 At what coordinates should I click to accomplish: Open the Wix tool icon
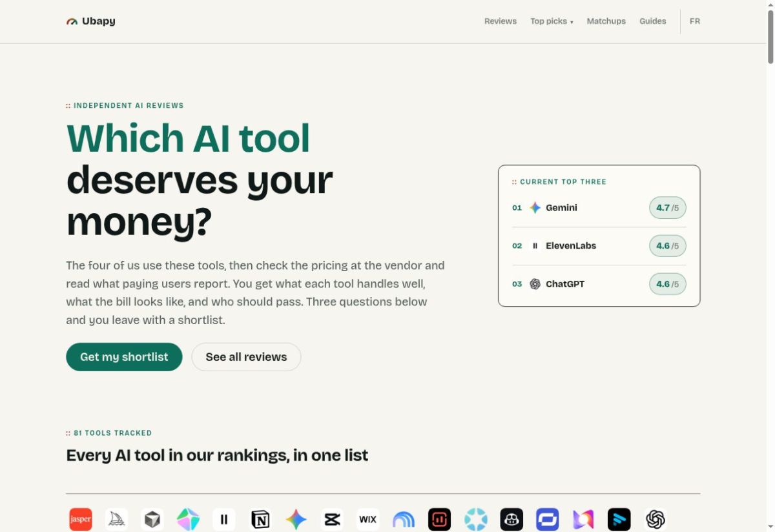point(367,519)
